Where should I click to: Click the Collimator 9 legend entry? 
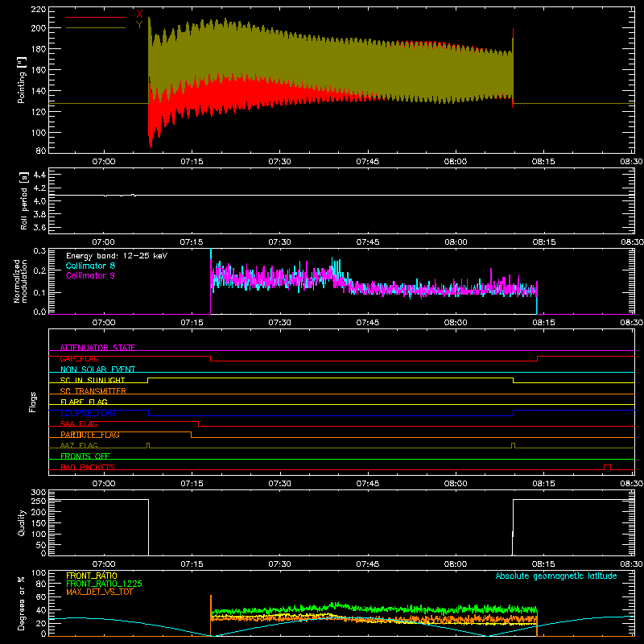pos(90,275)
